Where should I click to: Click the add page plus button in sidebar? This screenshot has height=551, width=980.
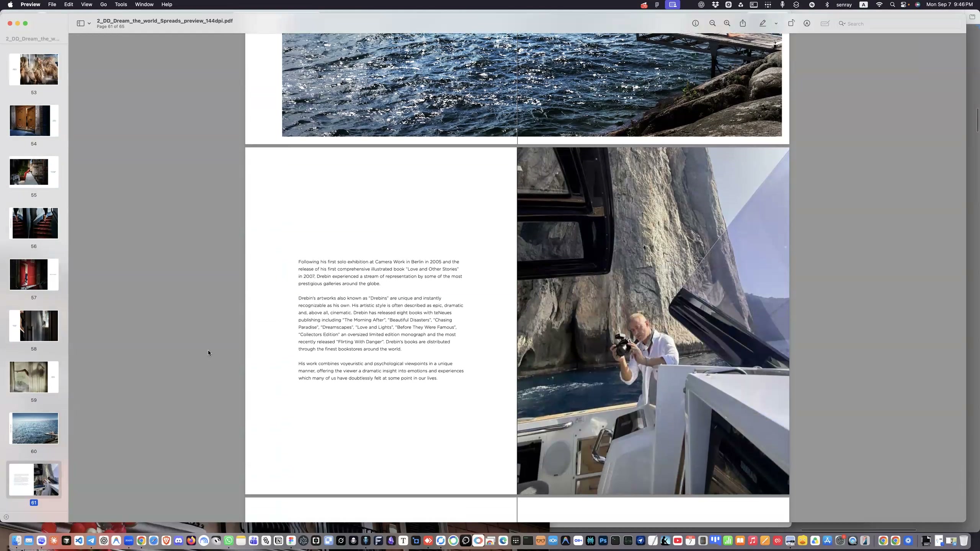click(x=6, y=517)
